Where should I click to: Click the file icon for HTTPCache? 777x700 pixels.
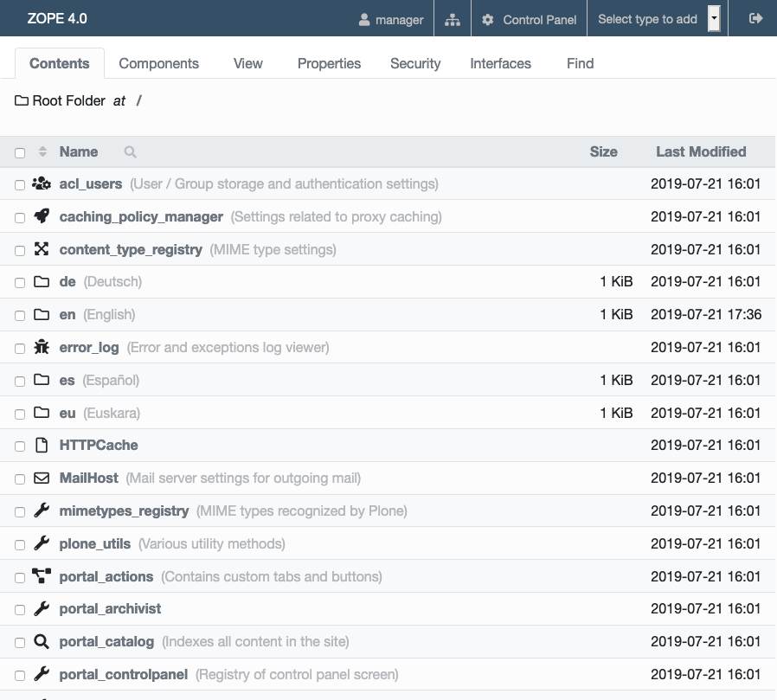coord(42,446)
